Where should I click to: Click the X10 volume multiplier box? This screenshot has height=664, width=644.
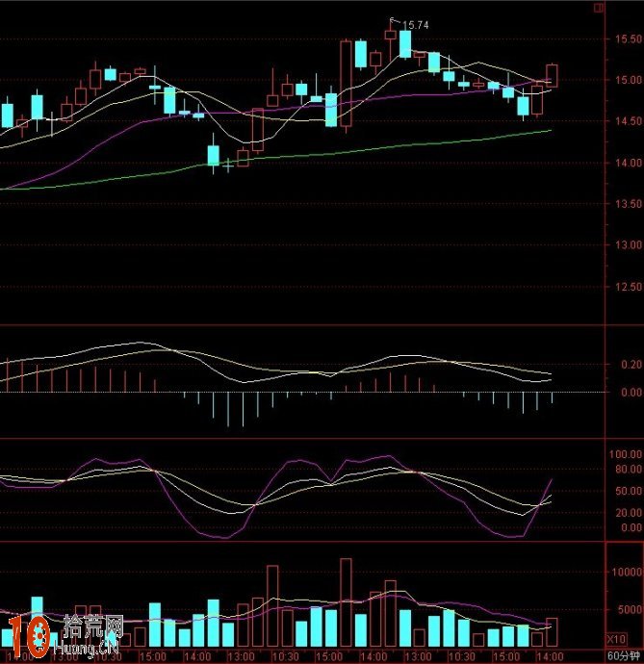point(617,639)
